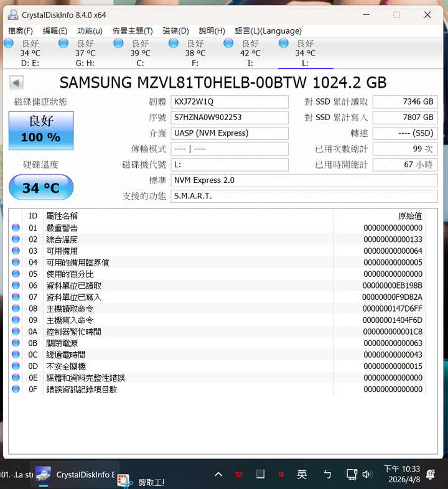Switch input language 英 indicator
Viewport: 448px width, 489px height.
tap(302, 475)
